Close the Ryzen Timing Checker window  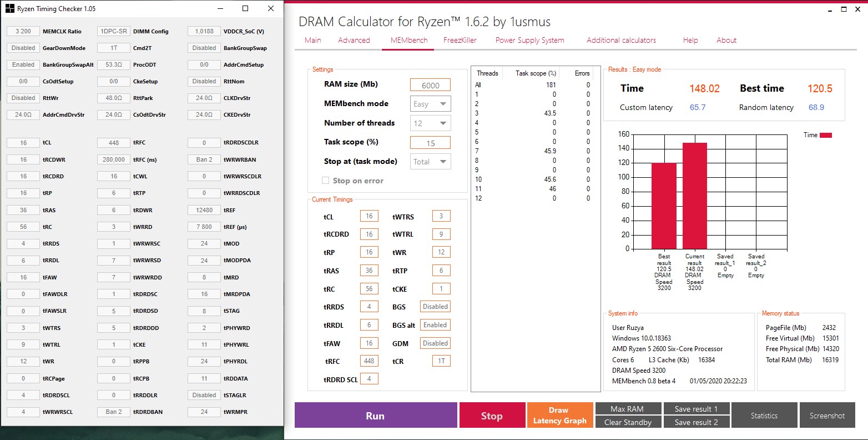pyautogui.click(x=271, y=9)
